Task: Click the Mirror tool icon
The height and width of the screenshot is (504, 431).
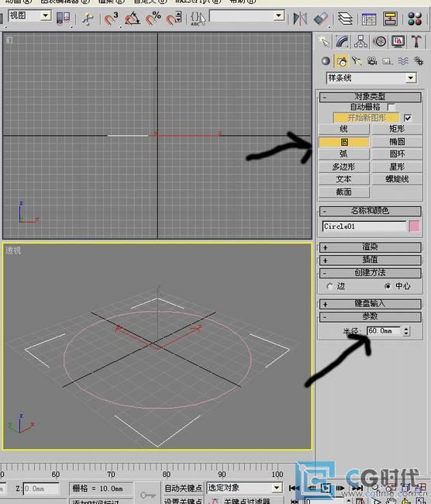Action: coord(300,19)
